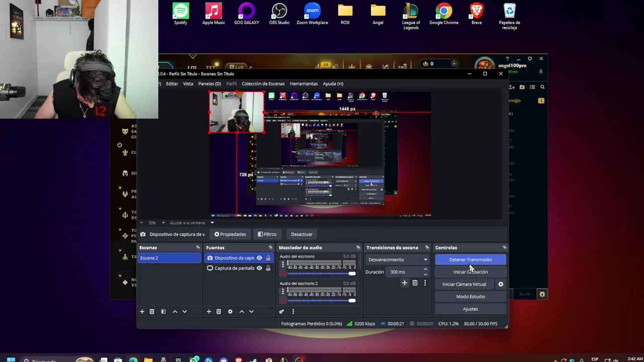Undock the Controles panel
644x362 pixels.
[x=504, y=247]
